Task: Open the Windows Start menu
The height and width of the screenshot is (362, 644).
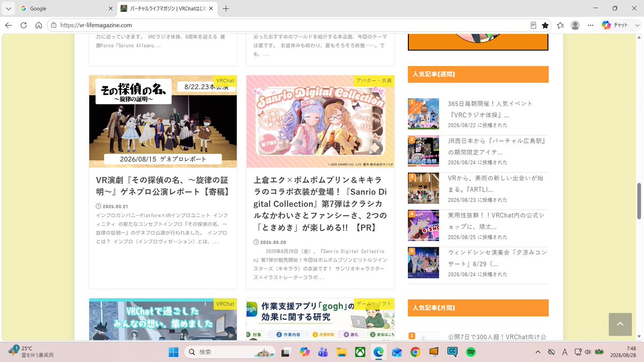Action: coord(174,352)
